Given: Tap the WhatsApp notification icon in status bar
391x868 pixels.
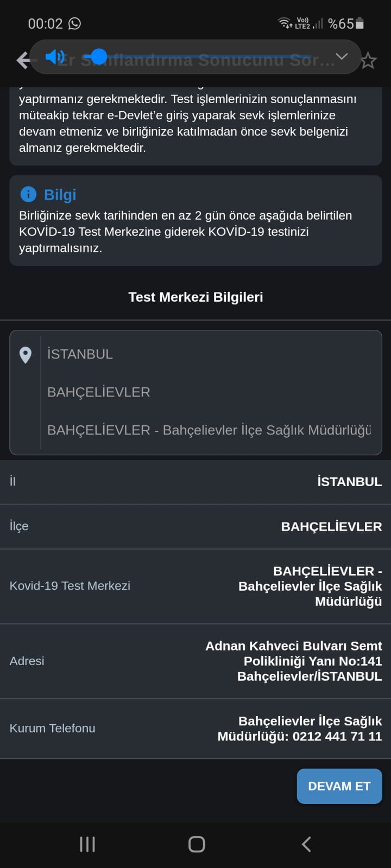Looking at the screenshot, I should point(74,23).
